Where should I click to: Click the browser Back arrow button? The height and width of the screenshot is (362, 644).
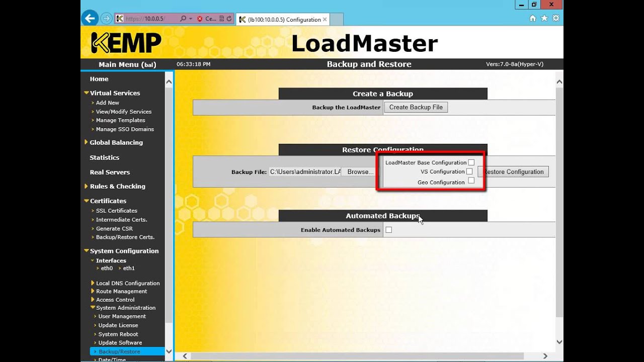(x=90, y=19)
